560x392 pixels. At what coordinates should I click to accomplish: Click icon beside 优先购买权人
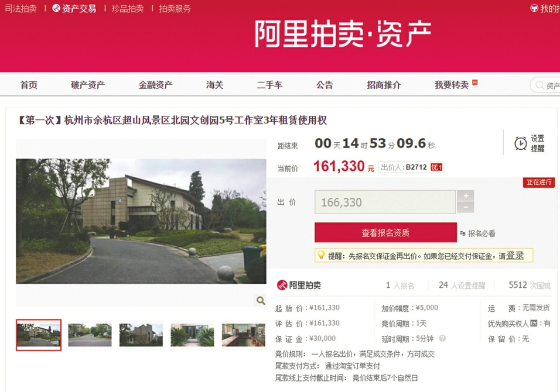point(534,323)
